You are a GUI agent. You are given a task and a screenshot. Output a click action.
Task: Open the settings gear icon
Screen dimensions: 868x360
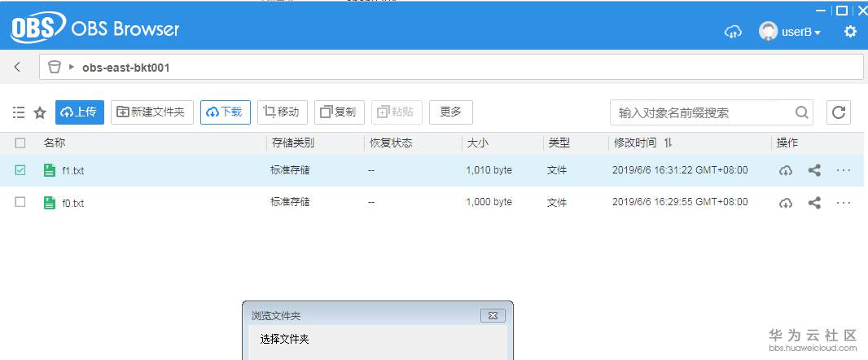pos(850,32)
